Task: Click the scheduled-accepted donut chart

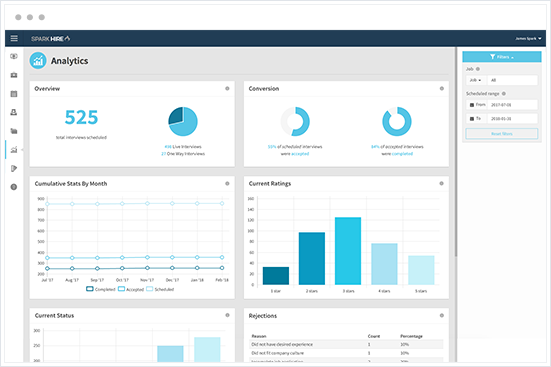Action: (295, 121)
